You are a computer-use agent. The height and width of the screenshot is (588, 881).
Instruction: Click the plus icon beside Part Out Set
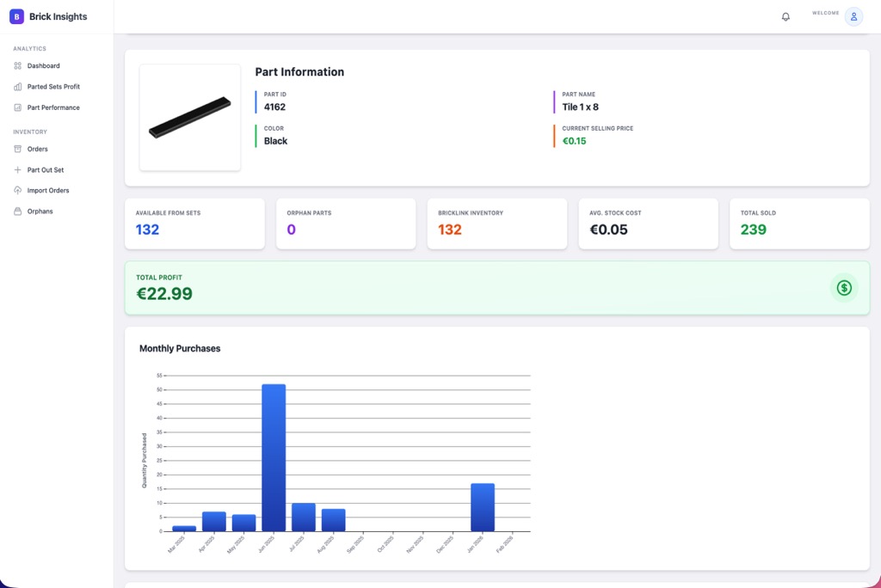pos(19,169)
